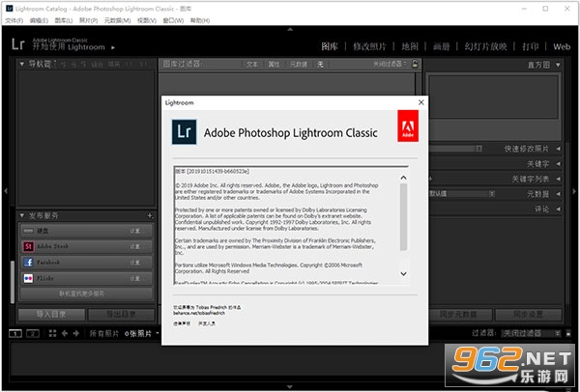This screenshot has height=392, width=580.
Task: Switch to the Web module
Action: (x=562, y=47)
